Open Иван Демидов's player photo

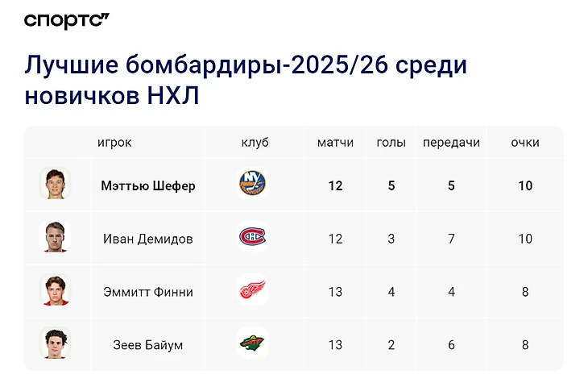pos(55,236)
